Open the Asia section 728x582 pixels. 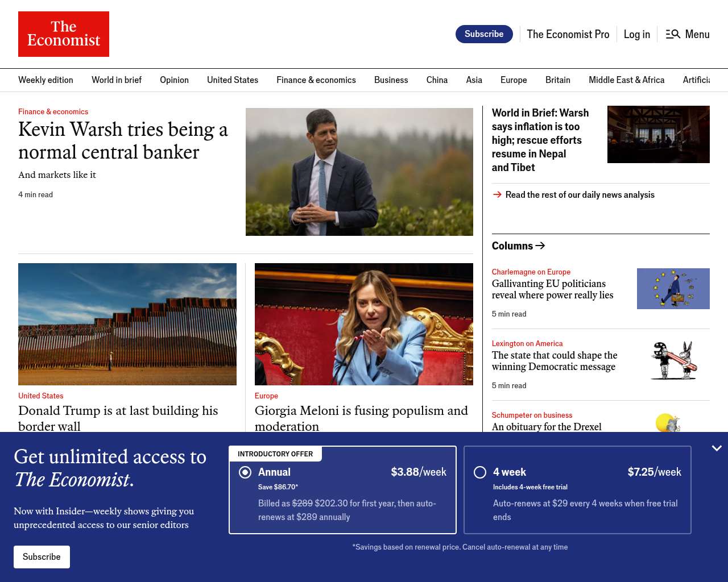(x=474, y=80)
